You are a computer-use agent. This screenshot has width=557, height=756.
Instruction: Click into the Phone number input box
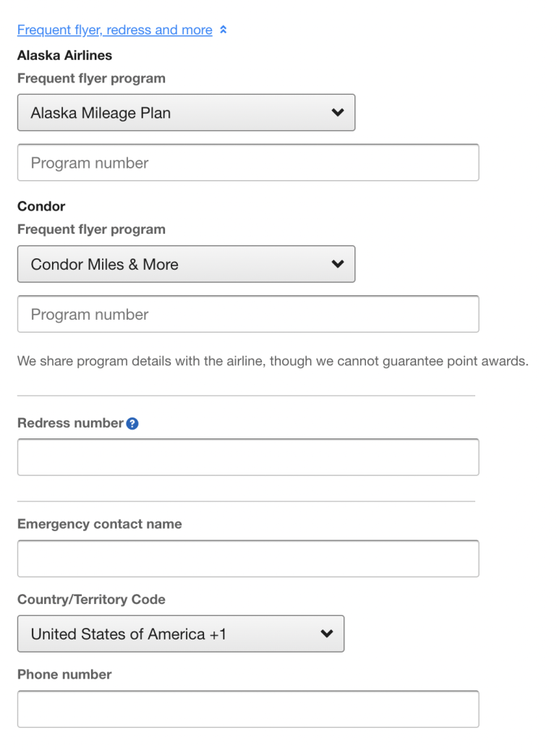pos(247,709)
